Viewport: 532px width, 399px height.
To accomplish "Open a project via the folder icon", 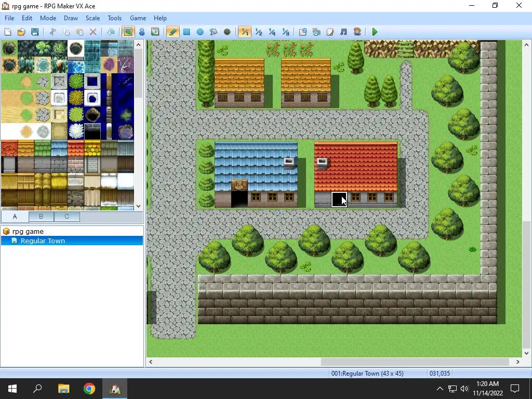I will coord(21,32).
